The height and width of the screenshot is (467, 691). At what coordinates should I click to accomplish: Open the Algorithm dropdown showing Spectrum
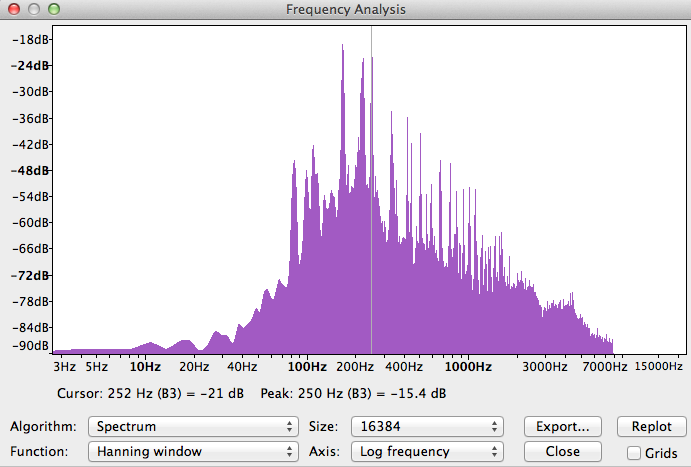pos(193,427)
